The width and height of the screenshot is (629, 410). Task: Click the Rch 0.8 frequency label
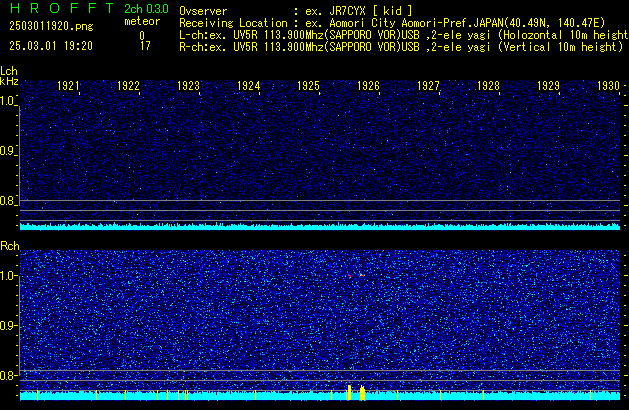8,375
